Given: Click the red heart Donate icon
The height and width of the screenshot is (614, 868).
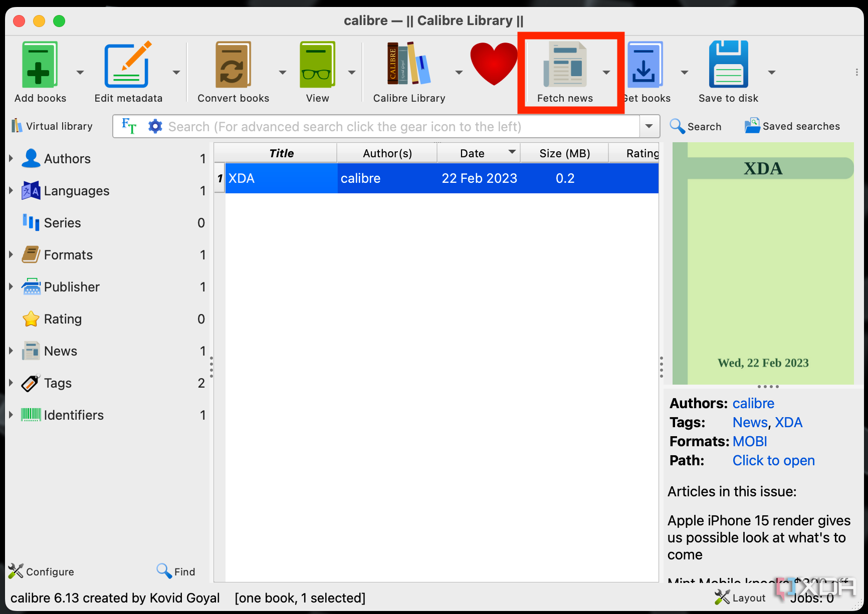Looking at the screenshot, I should point(494,64).
